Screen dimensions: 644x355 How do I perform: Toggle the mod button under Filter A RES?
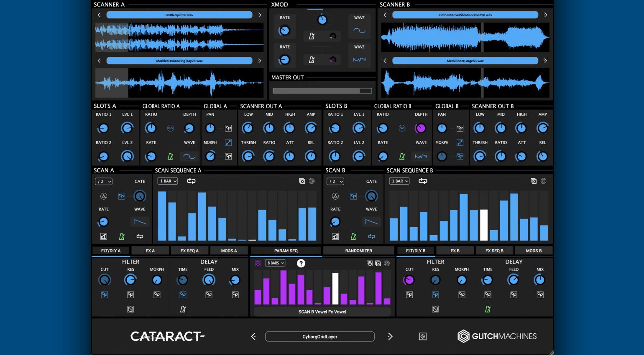(130, 295)
